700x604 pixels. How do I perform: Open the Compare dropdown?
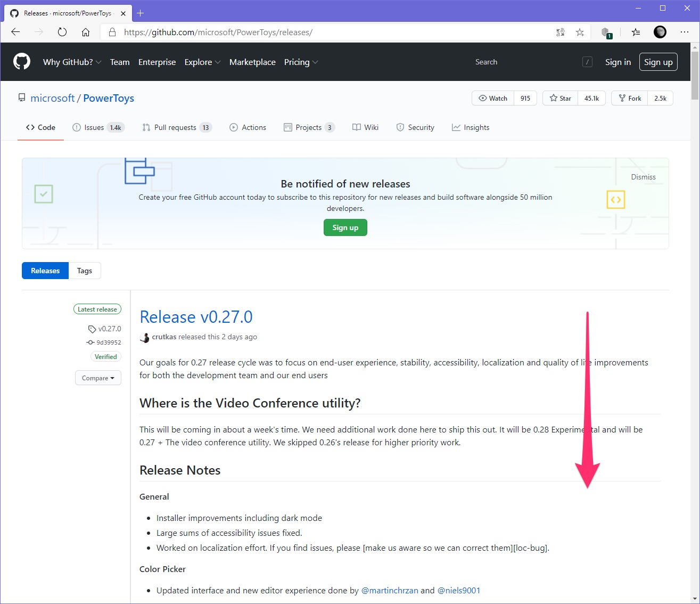(98, 378)
